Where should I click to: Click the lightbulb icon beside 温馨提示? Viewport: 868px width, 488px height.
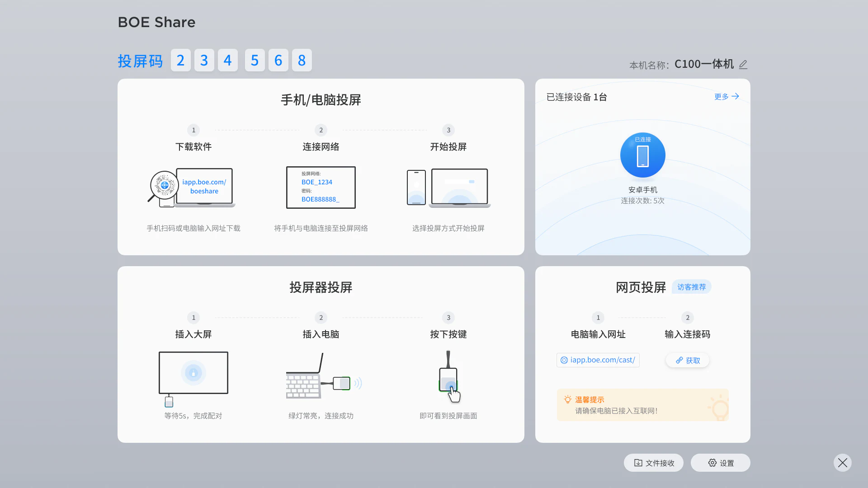click(x=568, y=399)
